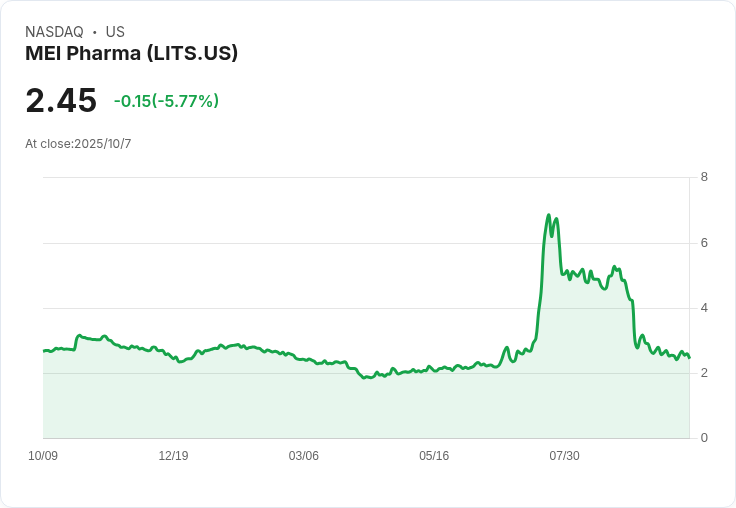736x508 pixels.
Task: Click the 05/16 date axis label
Action: point(434,455)
